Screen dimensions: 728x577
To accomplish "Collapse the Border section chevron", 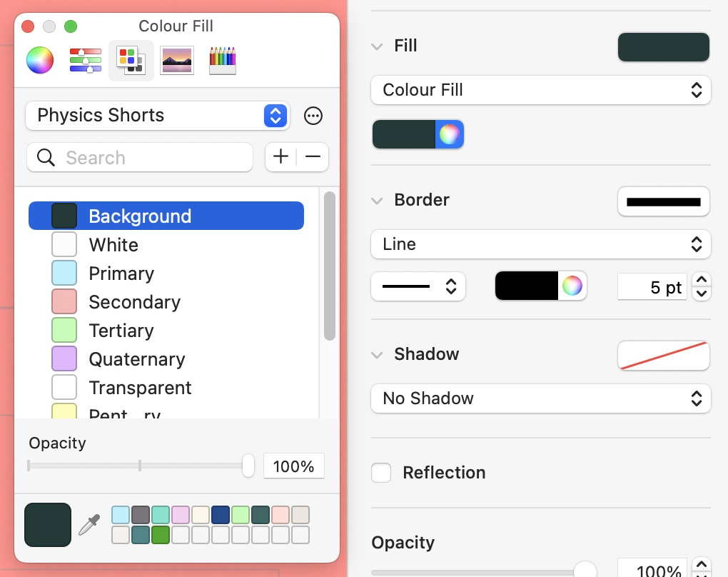I will 377,201.
